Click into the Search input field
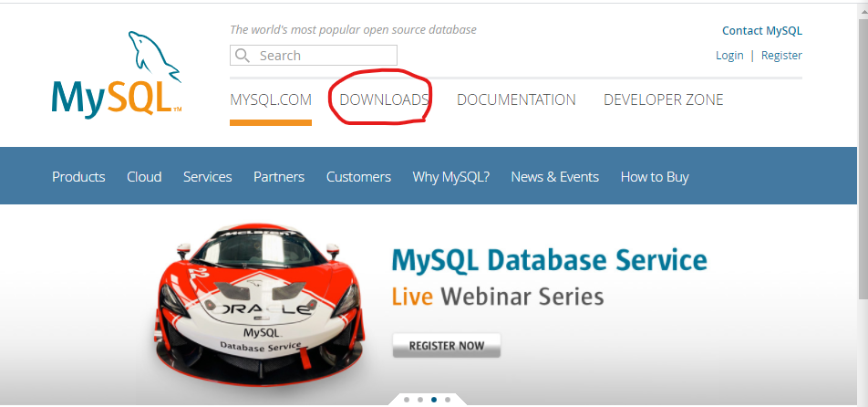Screen dimensions: 868x407 pyautogui.click(x=314, y=56)
